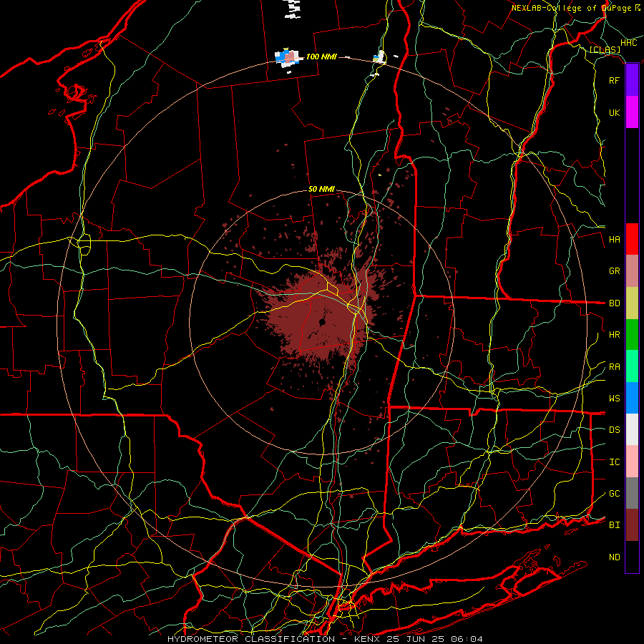
Task: Click the 50 NMI range ring label
Action: 321,190
